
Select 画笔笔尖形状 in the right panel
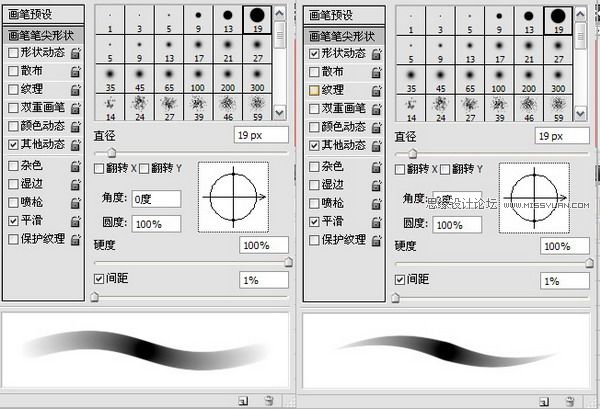(346, 35)
